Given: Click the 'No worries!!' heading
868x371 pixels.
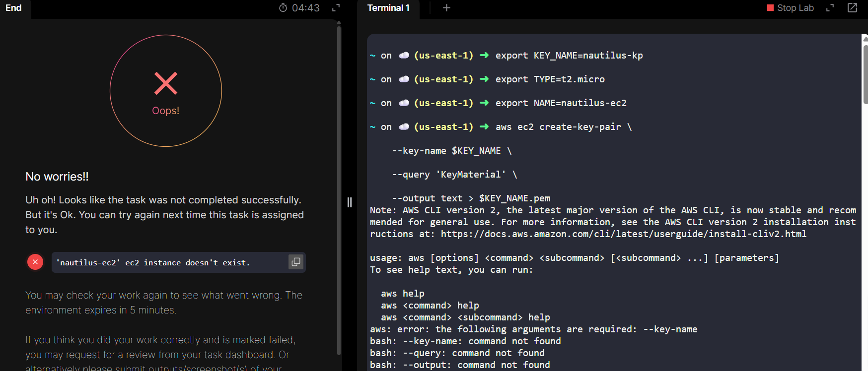Looking at the screenshot, I should coord(57,177).
